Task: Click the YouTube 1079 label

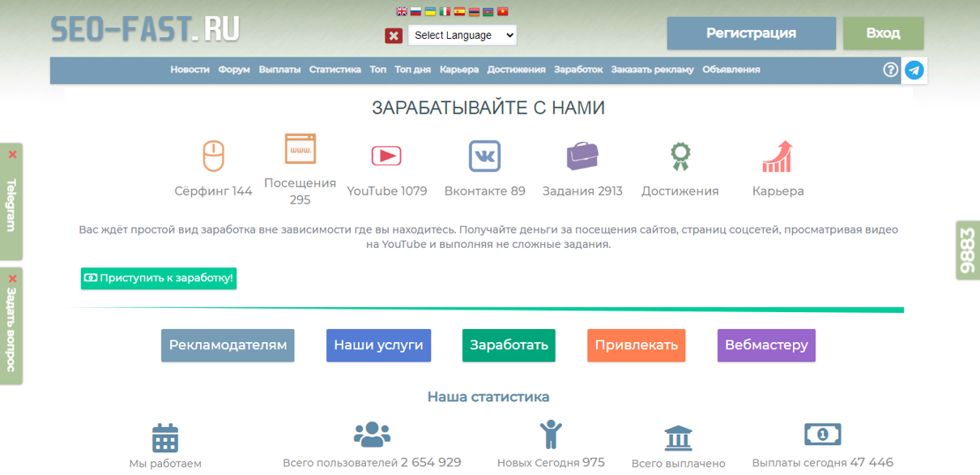Action: point(386,191)
